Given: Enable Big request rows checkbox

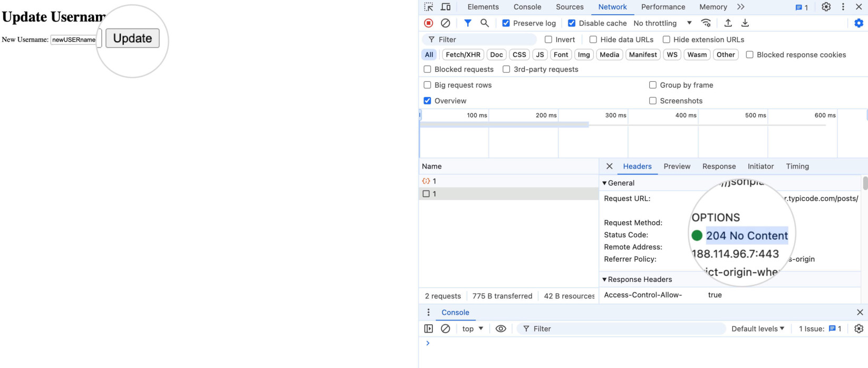Looking at the screenshot, I should pos(428,85).
